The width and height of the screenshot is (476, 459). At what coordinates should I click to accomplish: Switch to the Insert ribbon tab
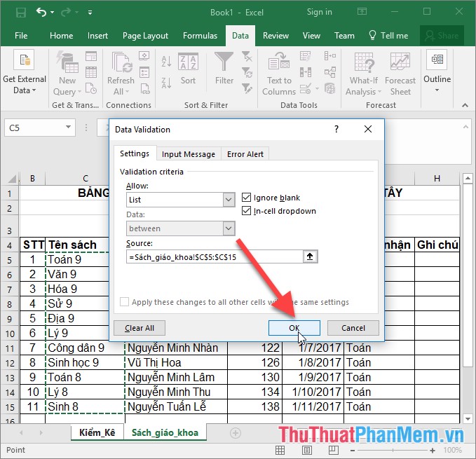97,36
